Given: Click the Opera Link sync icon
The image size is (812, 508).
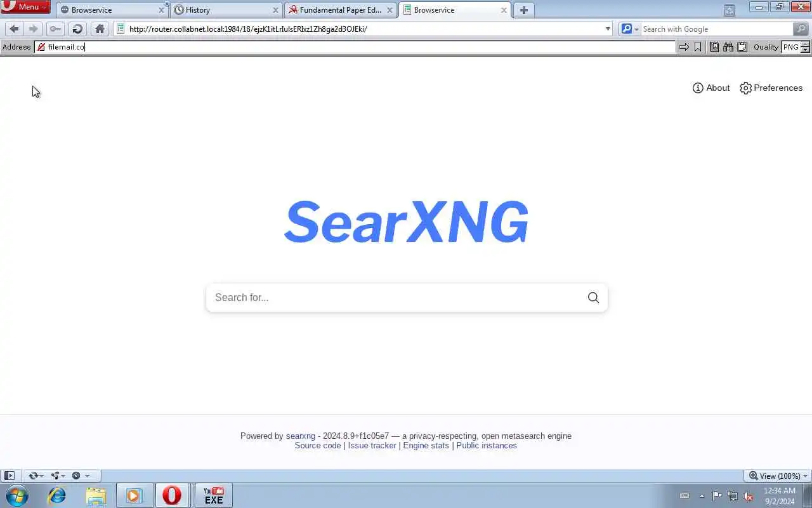Looking at the screenshot, I should [33, 476].
